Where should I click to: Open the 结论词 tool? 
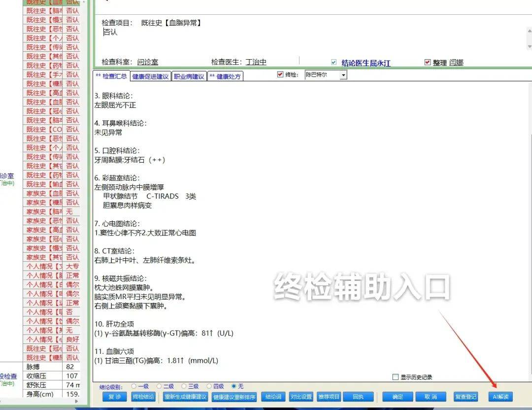[x=273, y=397]
